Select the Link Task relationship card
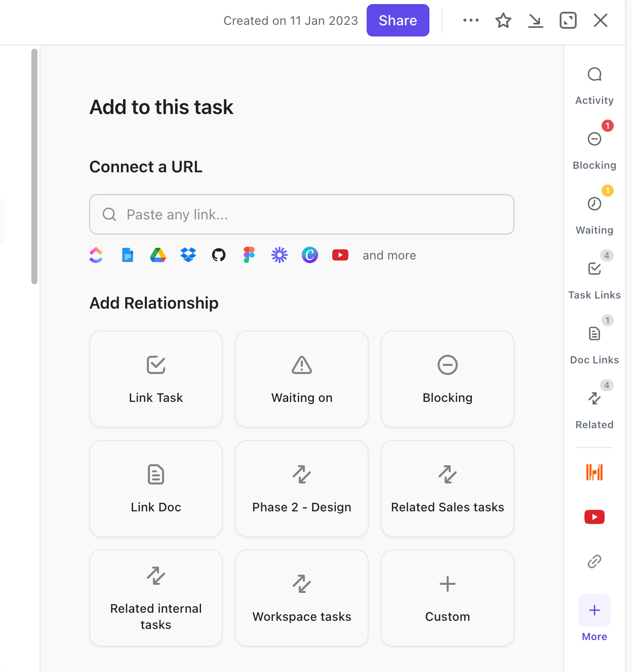 pos(156,379)
